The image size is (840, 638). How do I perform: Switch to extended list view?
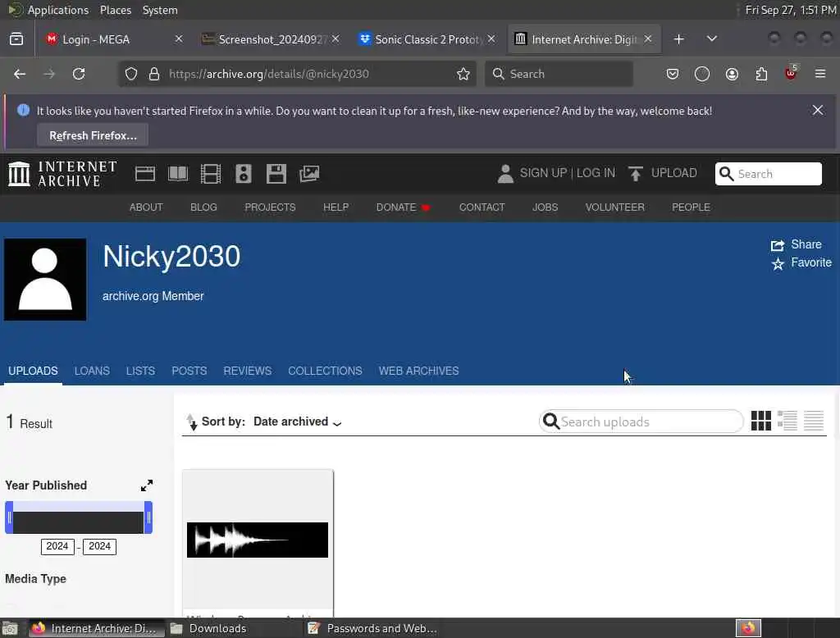[x=787, y=421]
